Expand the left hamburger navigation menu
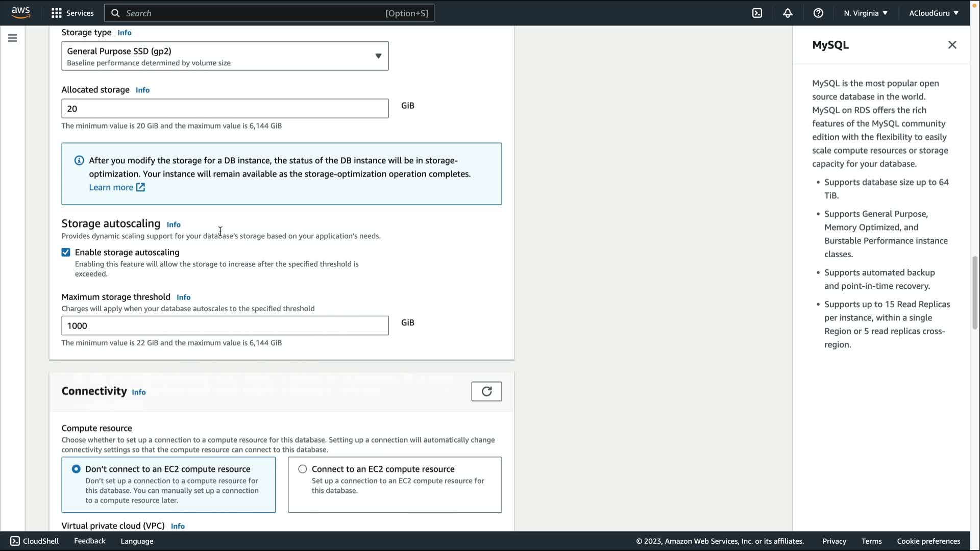 tap(13, 38)
